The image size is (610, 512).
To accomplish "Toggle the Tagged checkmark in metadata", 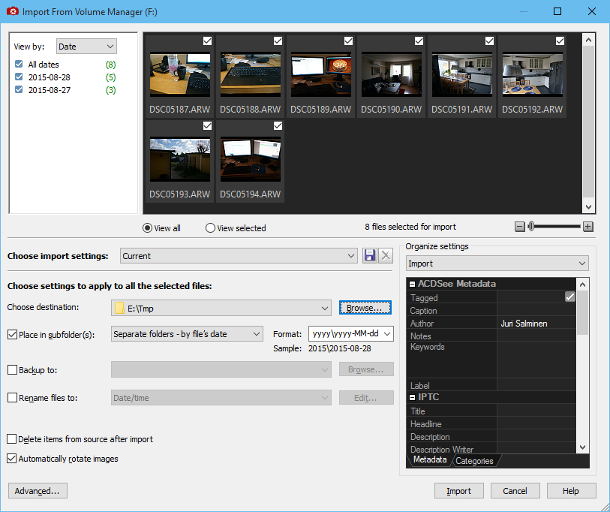I will [570, 297].
